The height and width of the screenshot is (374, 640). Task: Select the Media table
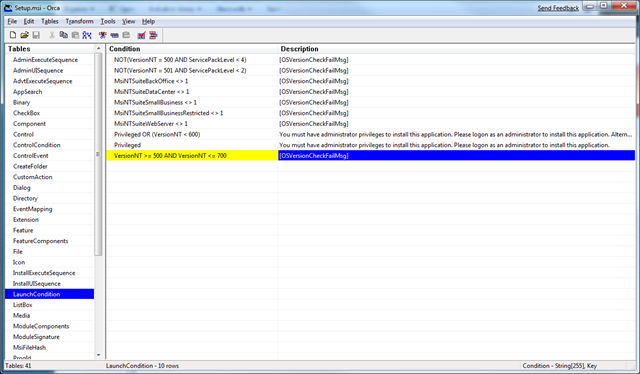click(21, 315)
